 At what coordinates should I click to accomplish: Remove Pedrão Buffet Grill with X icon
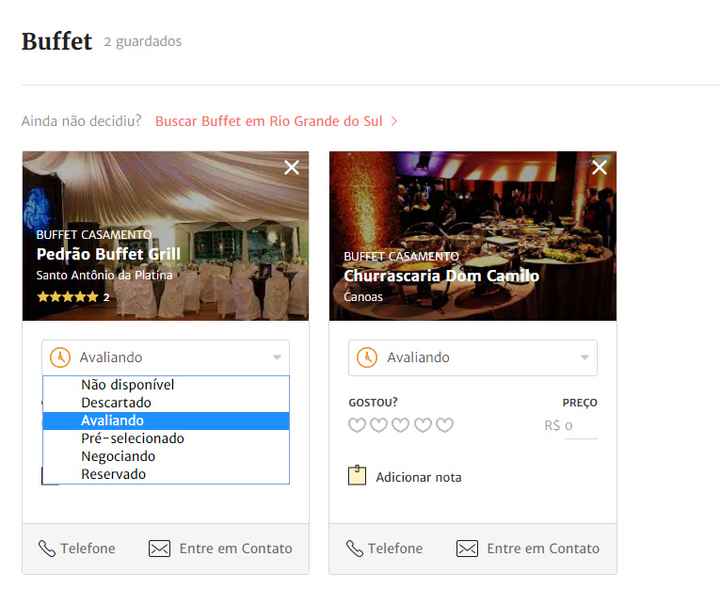pyautogui.click(x=292, y=168)
